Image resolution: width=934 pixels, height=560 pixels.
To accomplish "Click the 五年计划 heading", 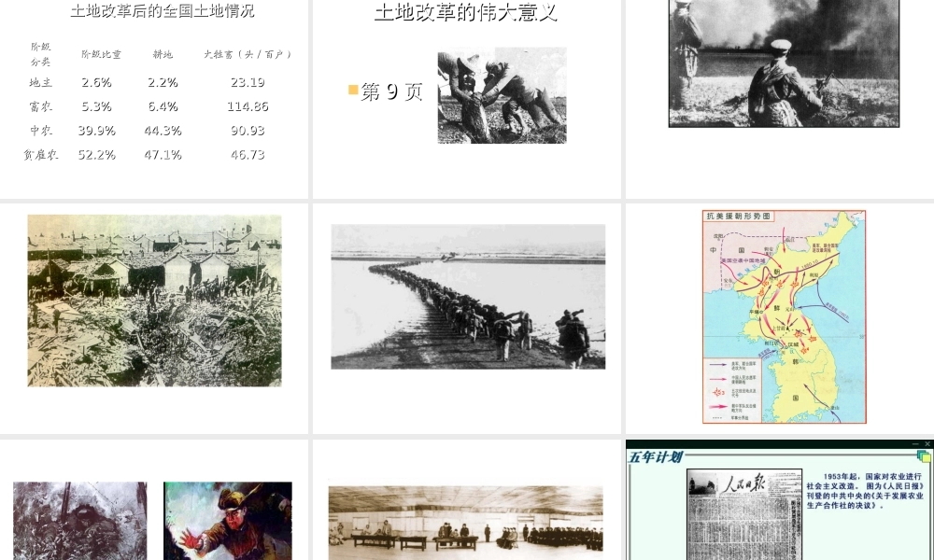I will 656,457.
